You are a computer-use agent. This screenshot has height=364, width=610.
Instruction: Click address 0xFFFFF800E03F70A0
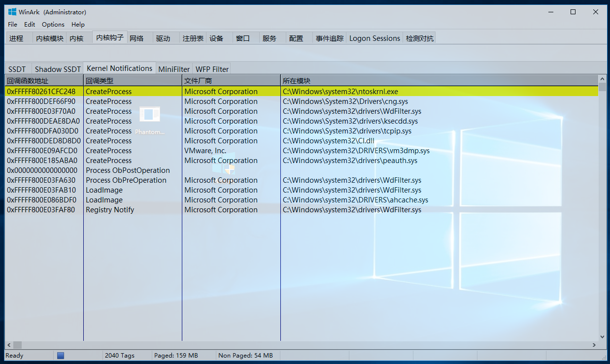[x=41, y=111]
